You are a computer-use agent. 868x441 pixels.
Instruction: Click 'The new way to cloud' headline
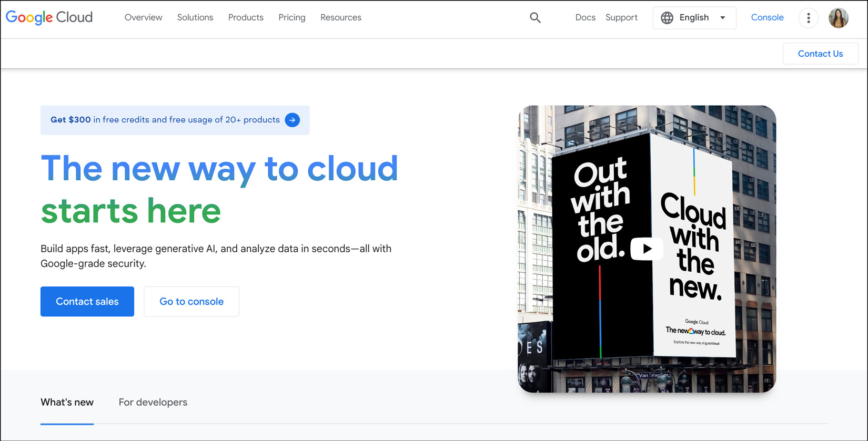[219, 169]
